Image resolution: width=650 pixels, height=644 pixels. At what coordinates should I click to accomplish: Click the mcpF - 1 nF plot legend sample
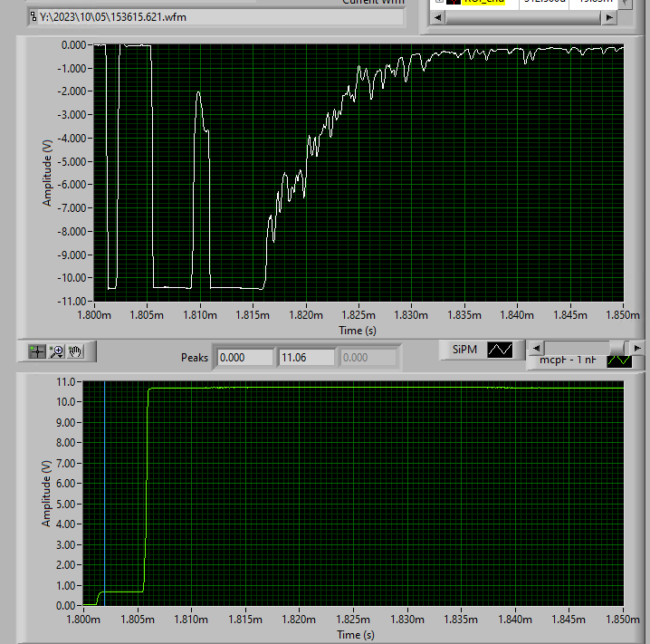pyautogui.click(x=619, y=360)
